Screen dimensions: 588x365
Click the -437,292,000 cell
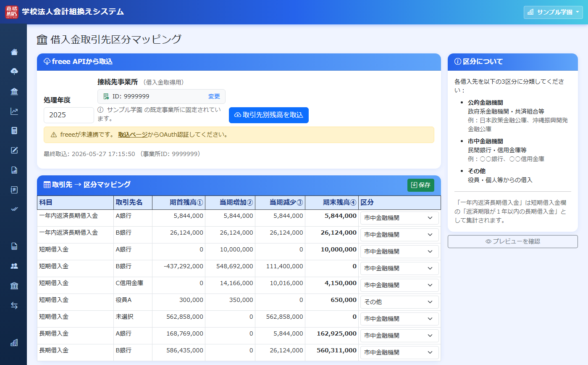(x=179, y=268)
